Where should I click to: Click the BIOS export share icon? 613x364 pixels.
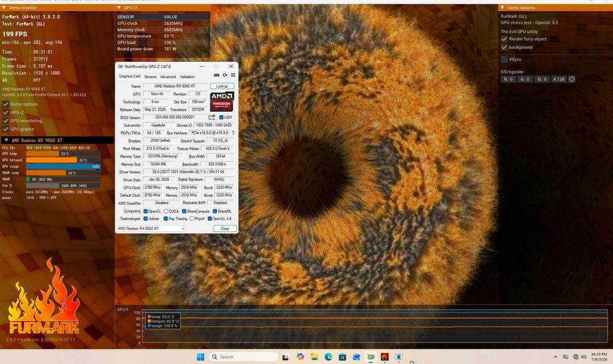pos(212,117)
